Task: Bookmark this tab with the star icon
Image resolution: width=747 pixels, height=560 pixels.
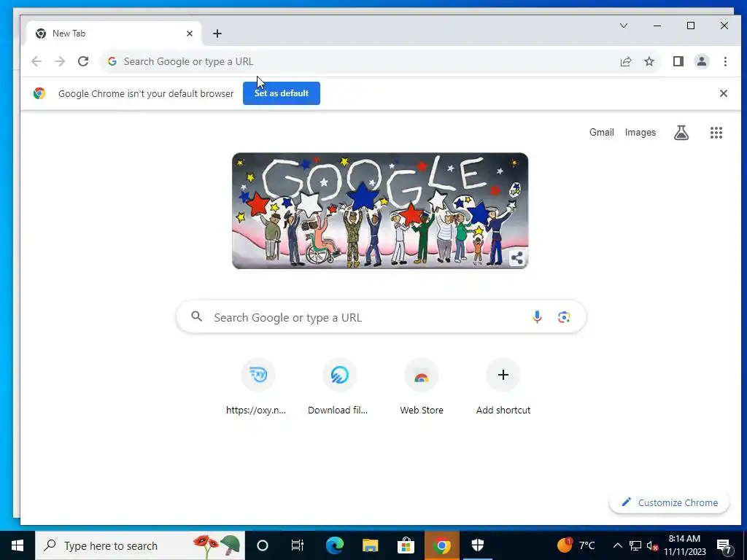Action: coord(649,61)
